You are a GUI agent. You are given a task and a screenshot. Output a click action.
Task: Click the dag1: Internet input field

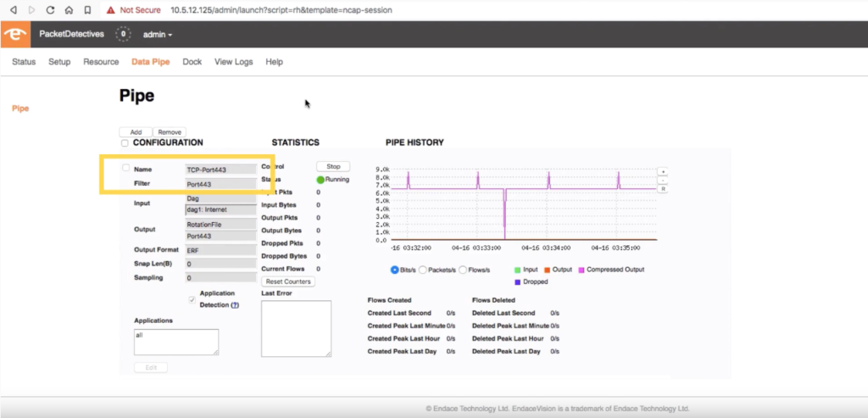tap(220, 209)
